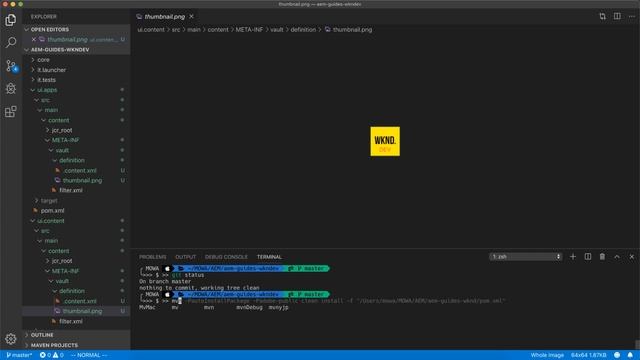
Task: Open Source Control view with badge
Action: point(11,66)
